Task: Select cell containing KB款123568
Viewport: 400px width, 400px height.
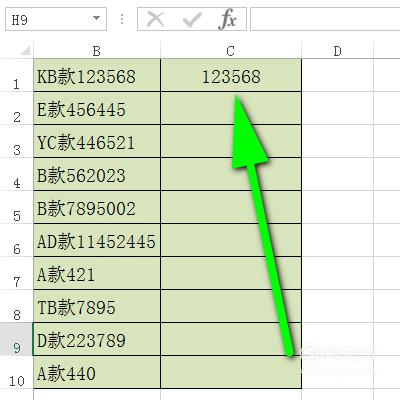Action: (x=97, y=75)
